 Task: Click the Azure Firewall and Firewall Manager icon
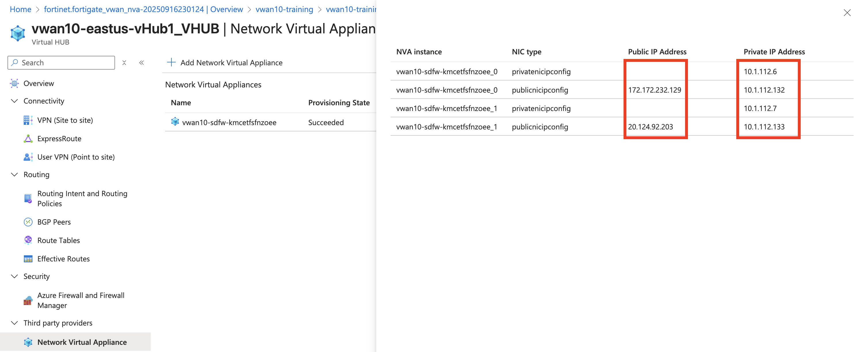pyautogui.click(x=28, y=301)
